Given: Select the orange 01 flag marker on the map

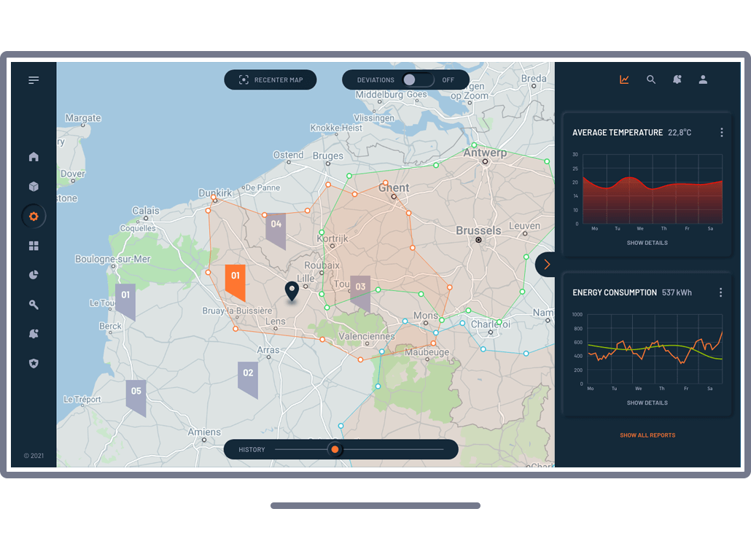Looking at the screenshot, I should coord(235,281).
